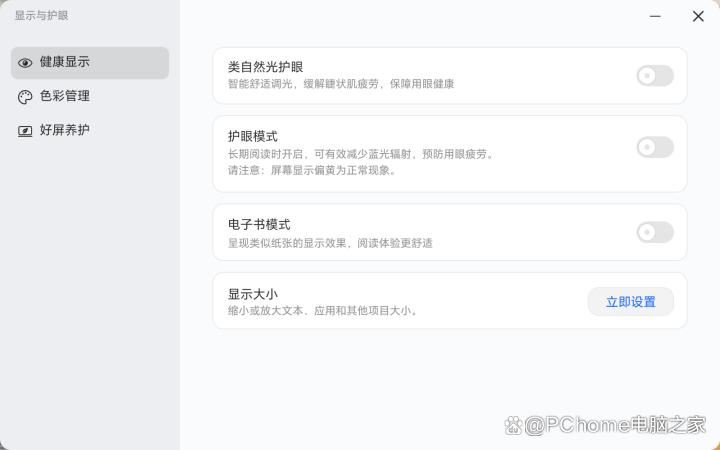Click the 显示大小 heading label

(252, 294)
